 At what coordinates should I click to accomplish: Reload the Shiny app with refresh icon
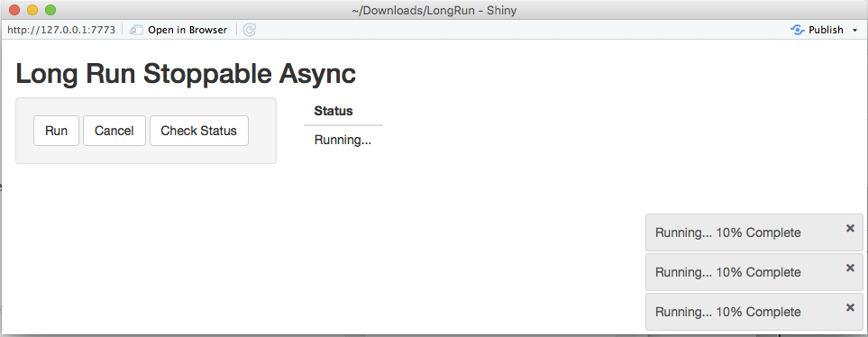point(250,30)
